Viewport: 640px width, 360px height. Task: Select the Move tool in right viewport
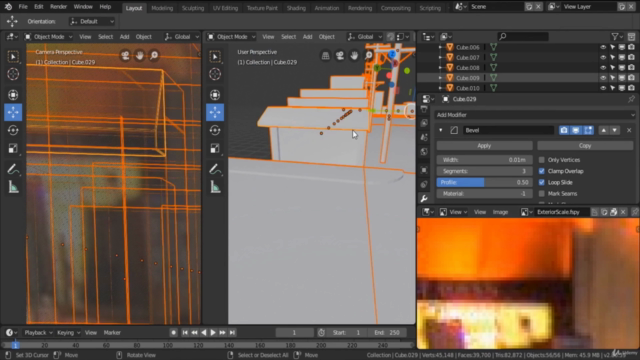point(215,112)
